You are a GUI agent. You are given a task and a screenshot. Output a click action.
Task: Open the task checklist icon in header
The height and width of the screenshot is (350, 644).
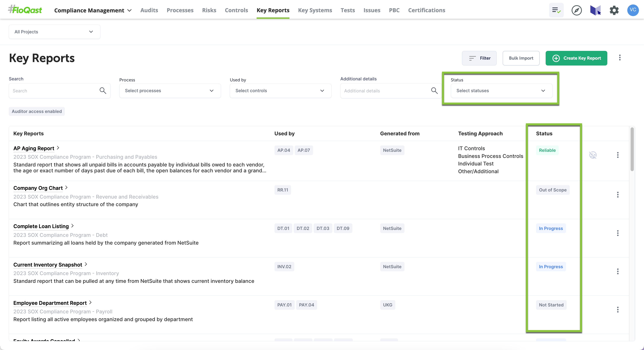(556, 10)
